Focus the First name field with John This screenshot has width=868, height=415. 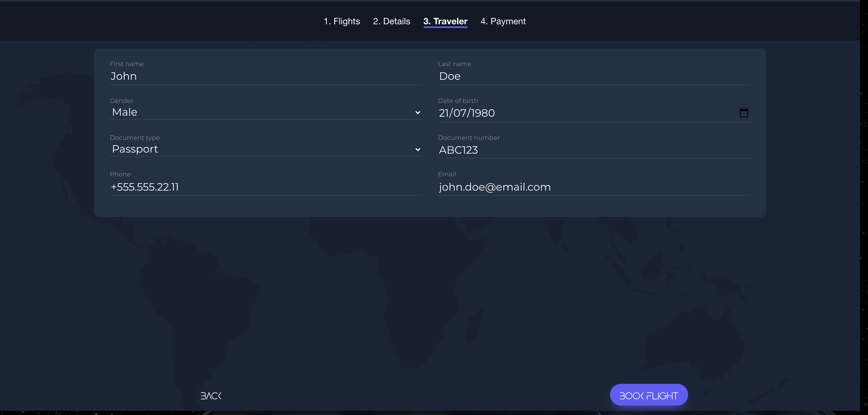click(265, 76)
